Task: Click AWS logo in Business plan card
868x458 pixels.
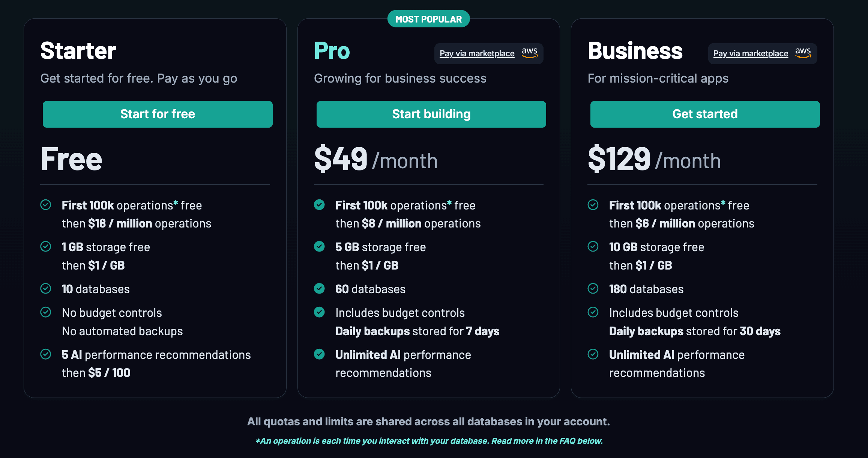Action: coord(803,53)
